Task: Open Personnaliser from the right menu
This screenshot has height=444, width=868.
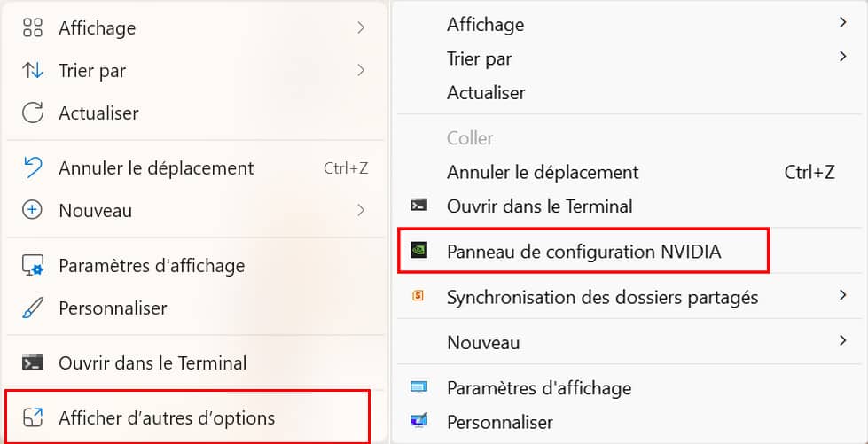Action: coord(500,422)
